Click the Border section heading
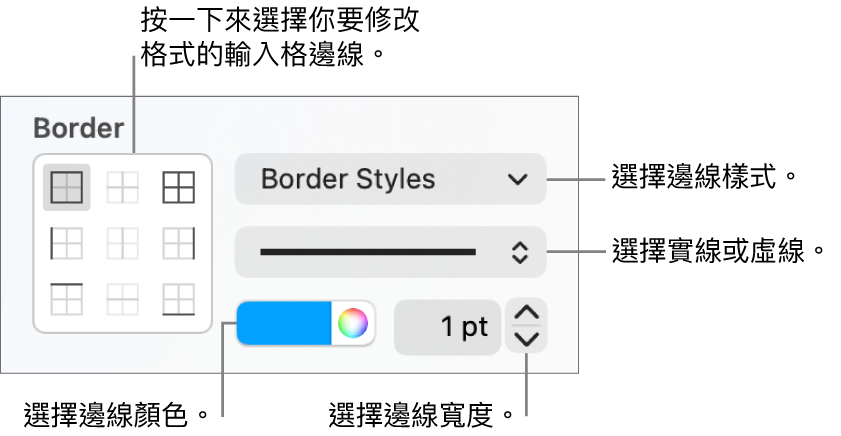Image resolution: width=841 pixels, height=436 pixels. point(79,128)
